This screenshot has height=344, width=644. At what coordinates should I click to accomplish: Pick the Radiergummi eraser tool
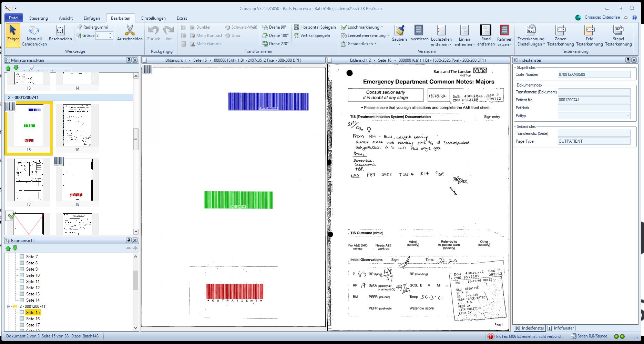click(x=92, y=27)
